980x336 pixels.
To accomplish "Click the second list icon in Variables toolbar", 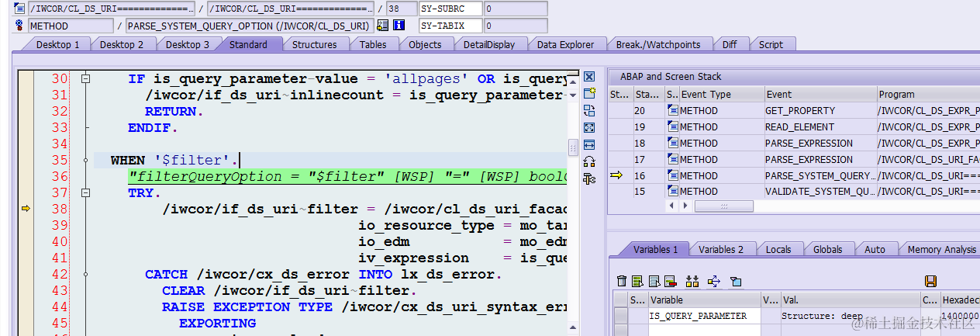I will pyautogui.click(x=654, y=281).
